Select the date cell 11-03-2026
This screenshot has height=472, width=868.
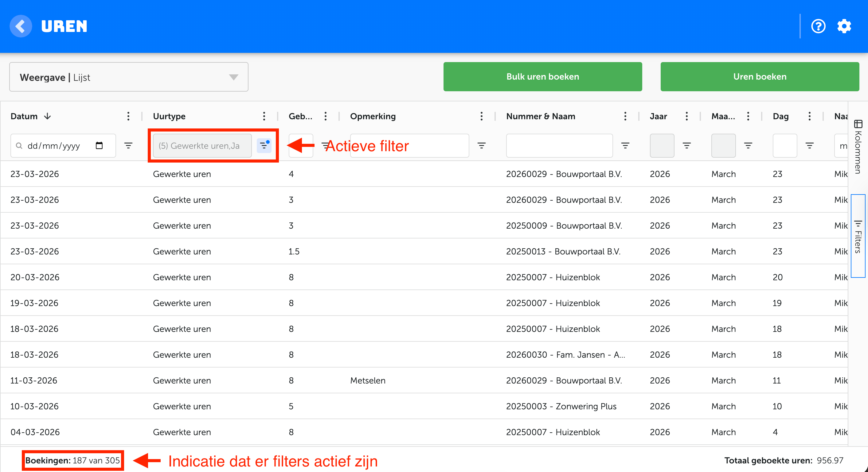pos(34,380)
